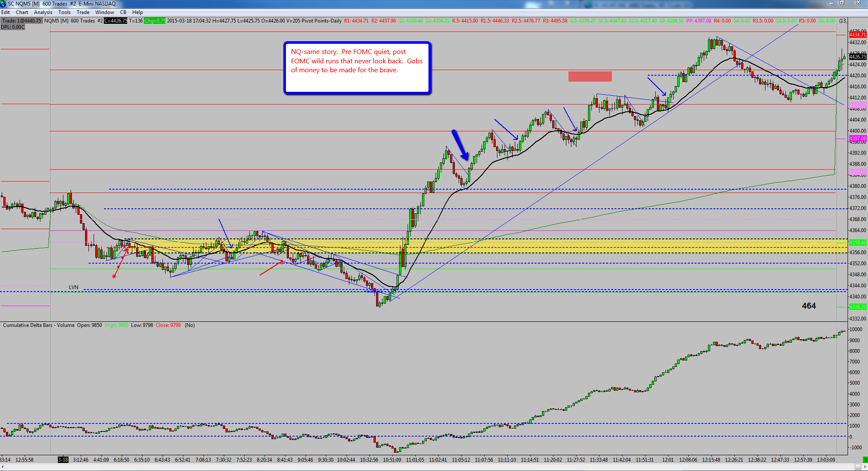Click the FOMC commentary text box
The image size is (868, 471).
(x=357, y=68)
